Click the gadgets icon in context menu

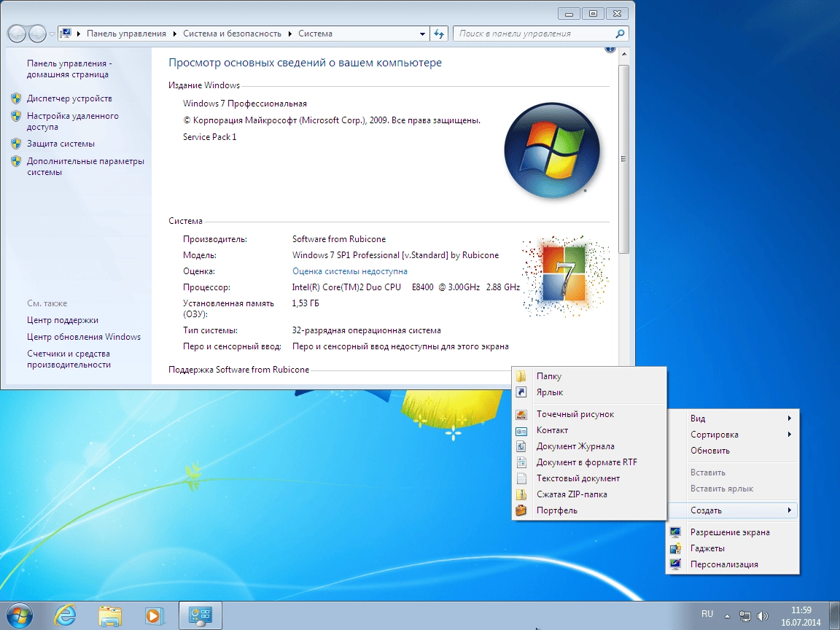[x=675, y=548]
